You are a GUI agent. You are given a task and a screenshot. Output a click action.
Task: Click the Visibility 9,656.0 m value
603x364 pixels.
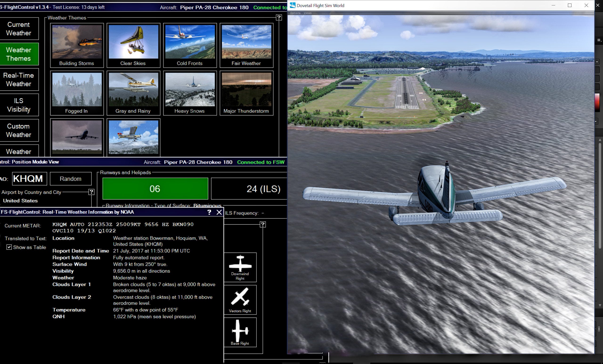pos(142,271)
